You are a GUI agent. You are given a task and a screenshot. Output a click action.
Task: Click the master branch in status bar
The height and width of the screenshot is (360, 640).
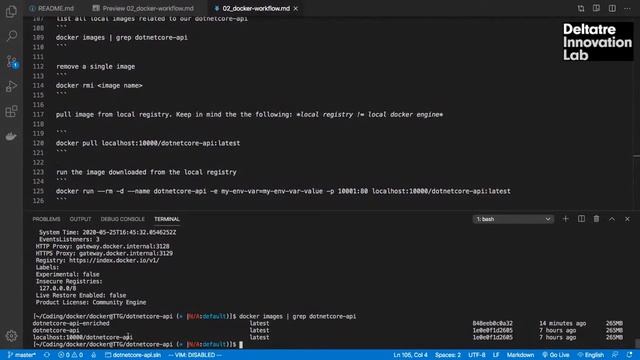point(22,355)
